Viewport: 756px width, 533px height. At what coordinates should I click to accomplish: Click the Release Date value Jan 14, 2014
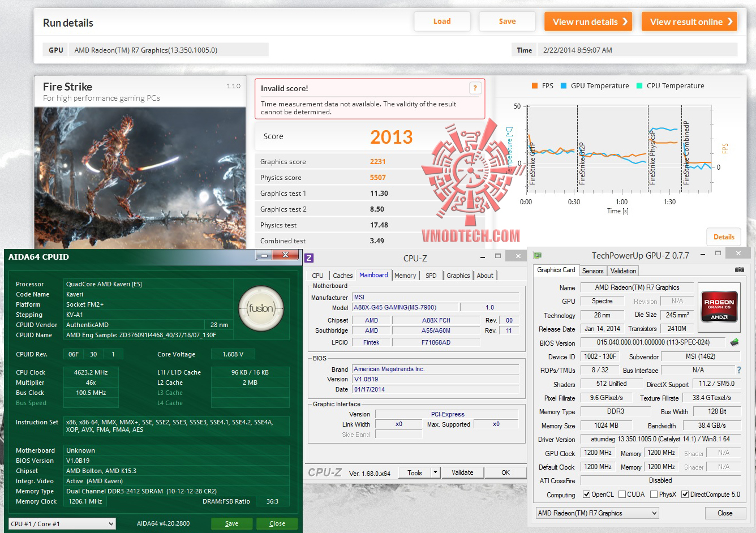point(602,329)
